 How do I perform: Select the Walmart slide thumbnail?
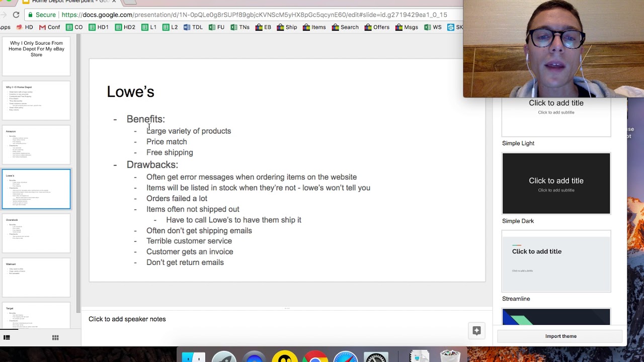click(36, 278)
